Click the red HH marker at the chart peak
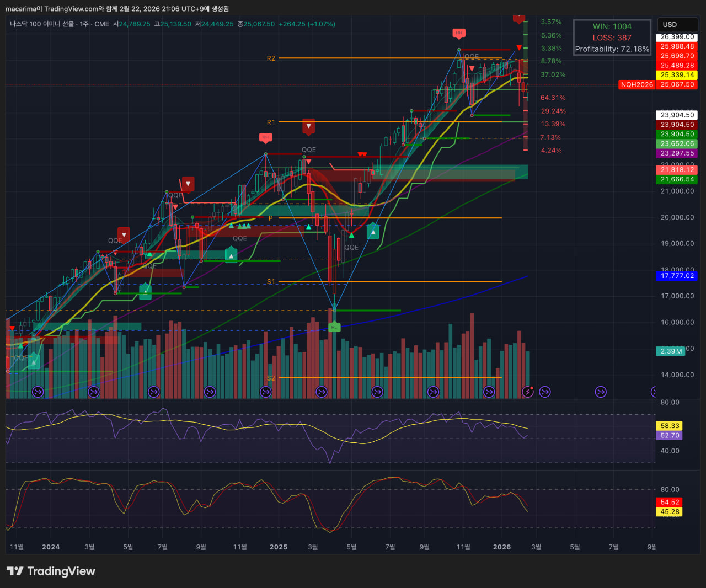The height and width of the screenshot is (588, 706). pos(458,33)
